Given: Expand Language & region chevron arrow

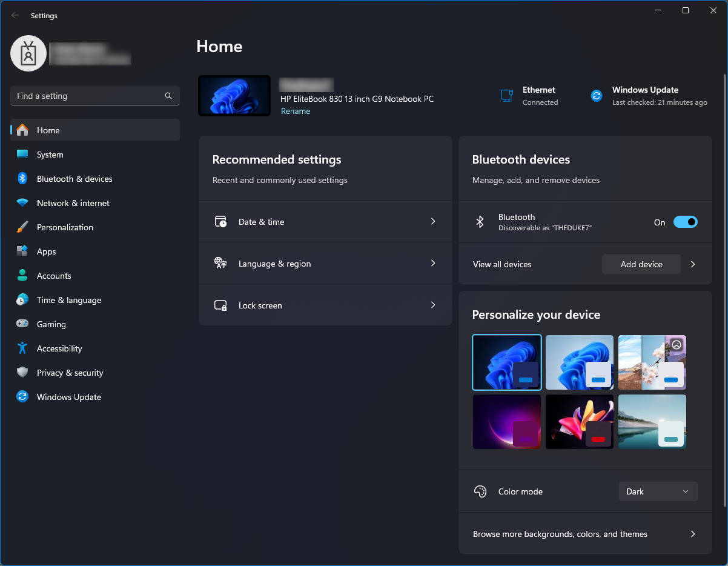Looking at the screenshot, I should point(433,264).
